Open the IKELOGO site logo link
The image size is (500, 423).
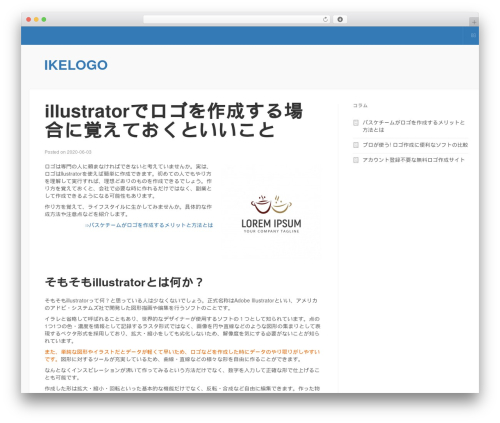76,65
